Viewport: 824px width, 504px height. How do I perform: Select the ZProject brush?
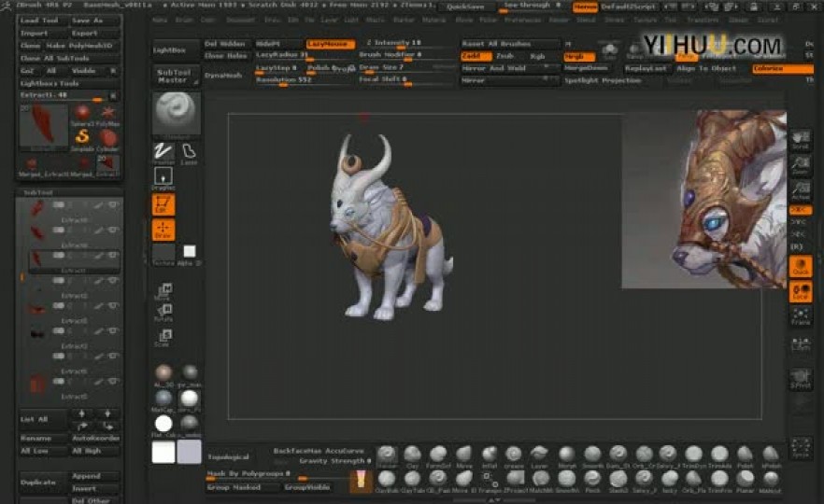(515, 482)
